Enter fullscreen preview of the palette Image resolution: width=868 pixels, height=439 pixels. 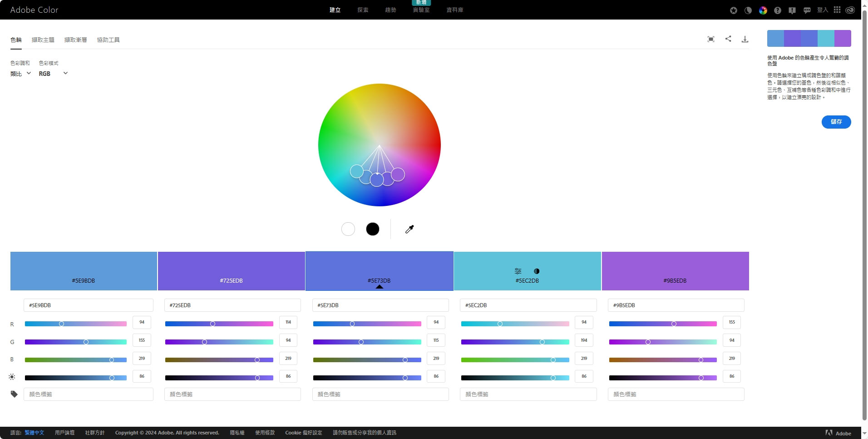coord(711,39)
